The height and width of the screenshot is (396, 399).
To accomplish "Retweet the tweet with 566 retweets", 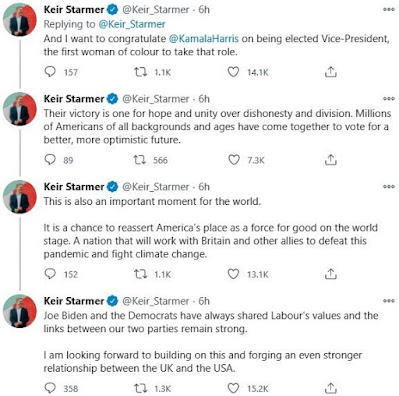I will [140, 160].
